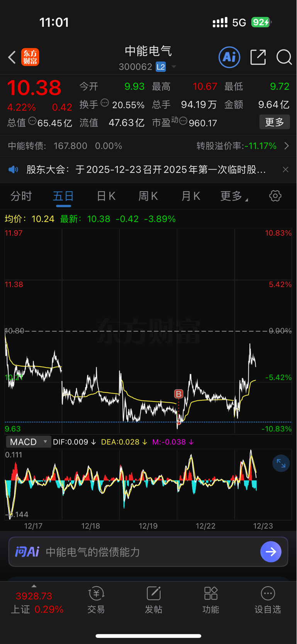This screenshot has height=644, width=297.
Task: Tap 总手 94.19万 volume value
Action: tap(185, 104)
